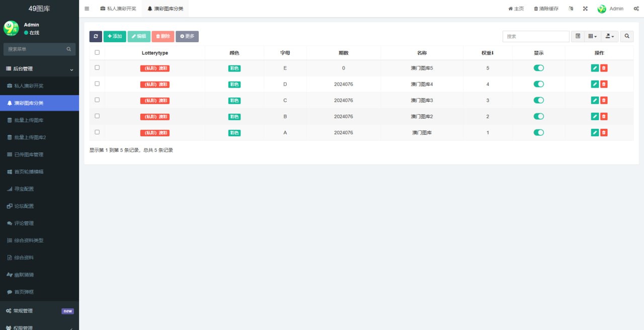Click the settings gears icon at top right
Screen dimensions: 644x330
pos(636,9)
